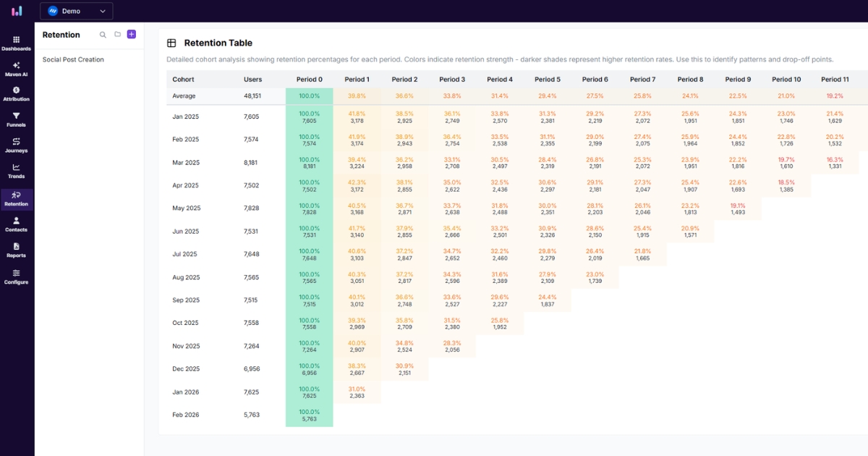This screenshot has width=868, height=456.
Task: Open the Configure settings
Action: pos(16,276)
